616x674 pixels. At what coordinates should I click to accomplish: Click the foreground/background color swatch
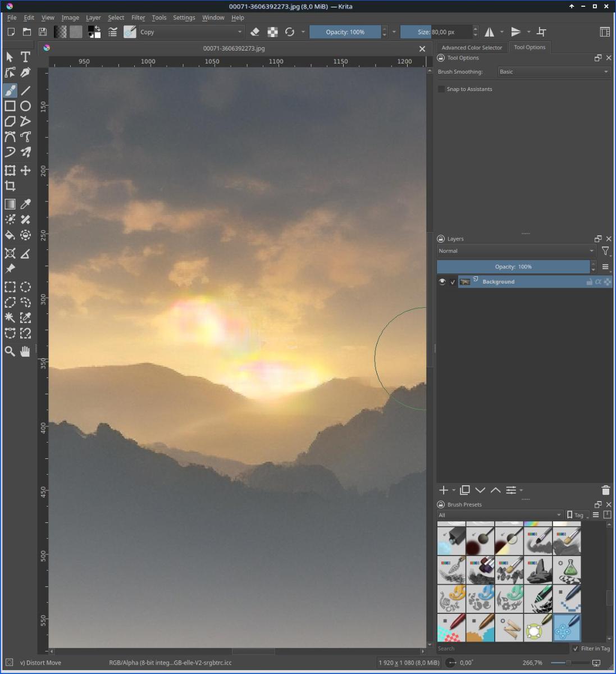coord(94,32)
